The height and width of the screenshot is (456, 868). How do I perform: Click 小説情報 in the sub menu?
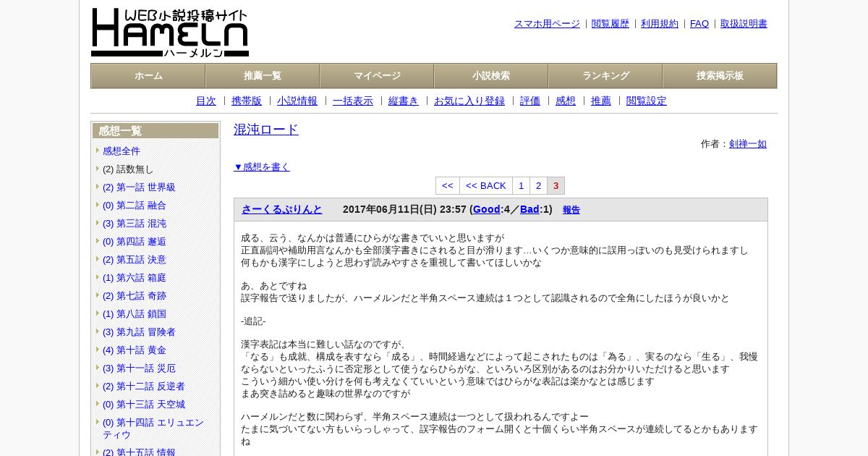point(297,101)
